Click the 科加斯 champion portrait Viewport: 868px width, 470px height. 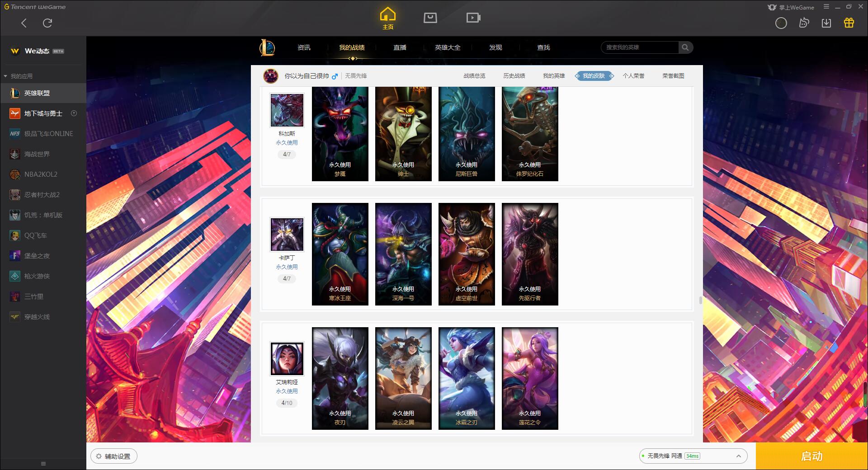tap(287, 110)
